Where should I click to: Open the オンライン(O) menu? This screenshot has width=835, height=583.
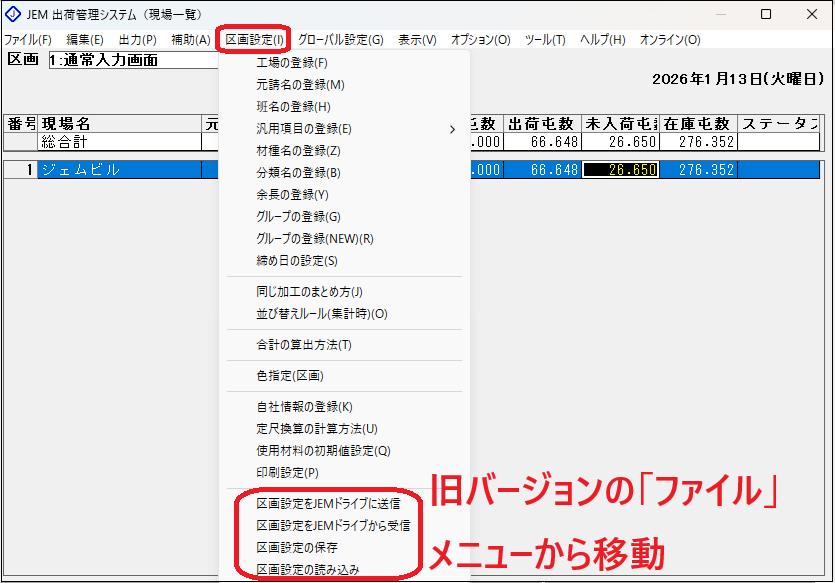click(x=669, y=40)
